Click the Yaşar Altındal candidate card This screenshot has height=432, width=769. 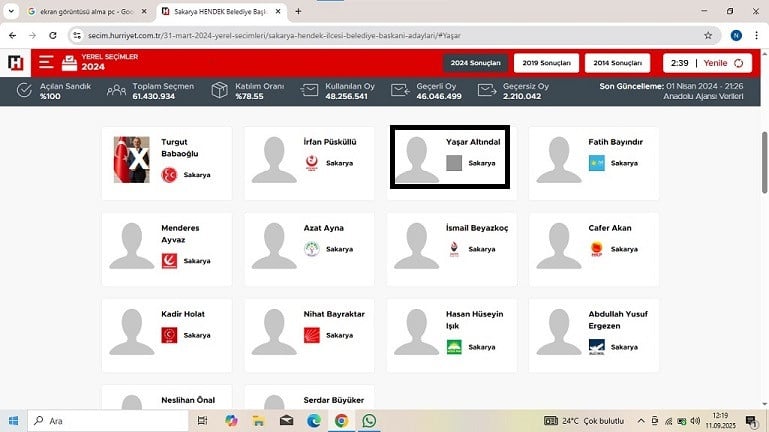tap(449, 158)
